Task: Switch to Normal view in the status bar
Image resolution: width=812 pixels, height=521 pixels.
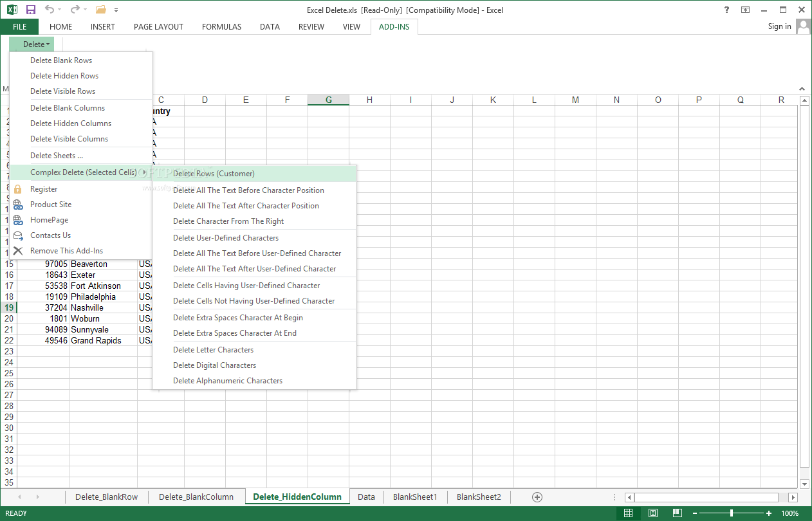Action: [x=628, y=513]
